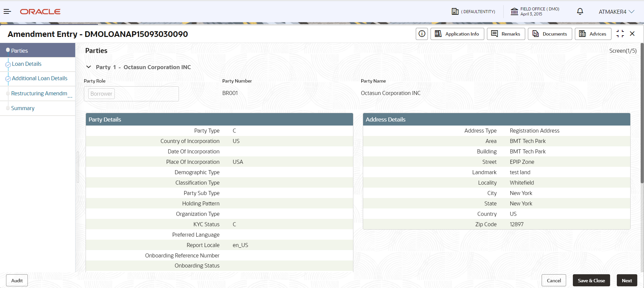
Task: Cancel the amendment entry
Action: [554, 281]
